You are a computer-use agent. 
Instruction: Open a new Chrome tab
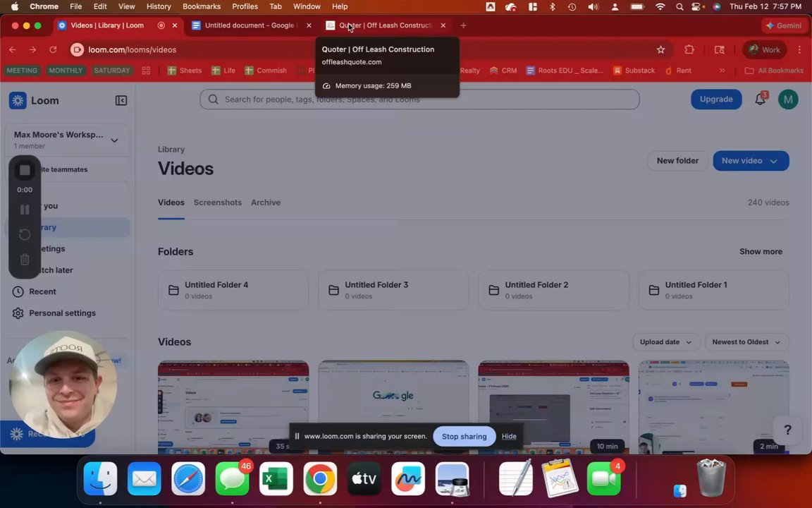coord(463,25)
